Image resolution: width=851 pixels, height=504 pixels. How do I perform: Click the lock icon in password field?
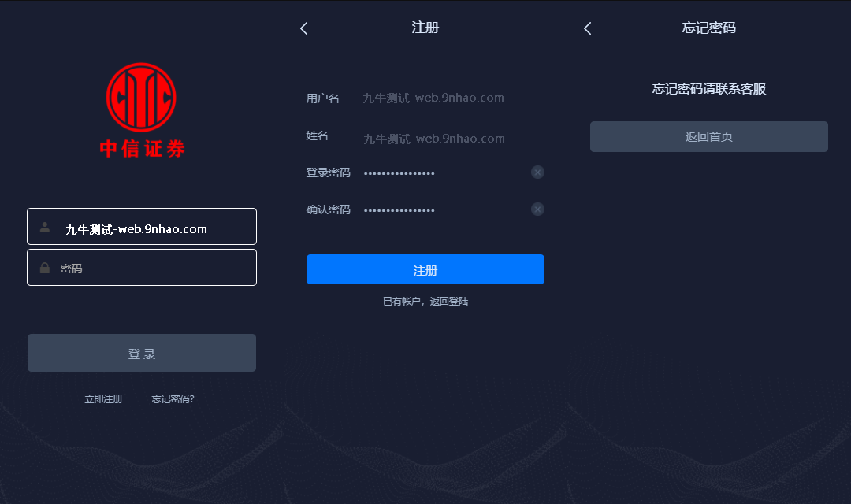pos(45,268)
